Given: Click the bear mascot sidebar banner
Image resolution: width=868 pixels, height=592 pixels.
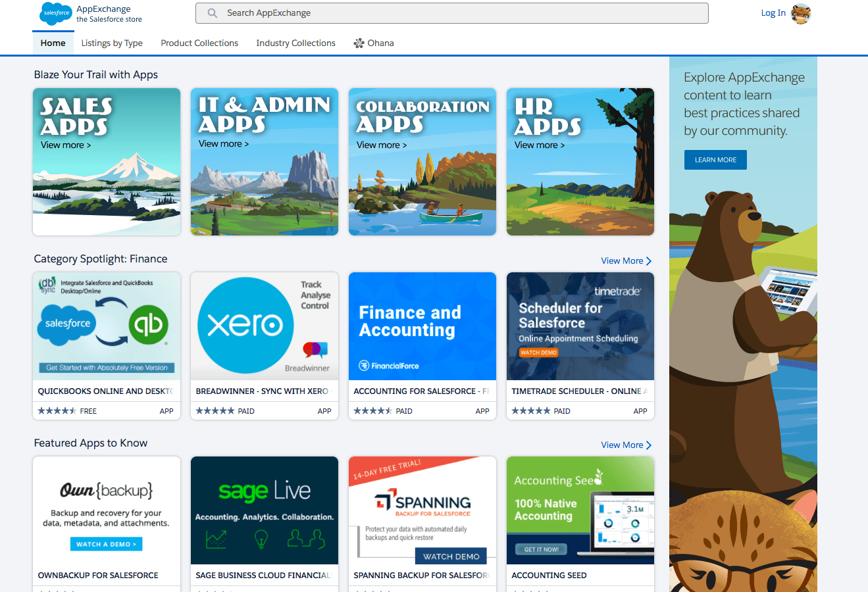Looking at the screenshot, I should 743,324.
